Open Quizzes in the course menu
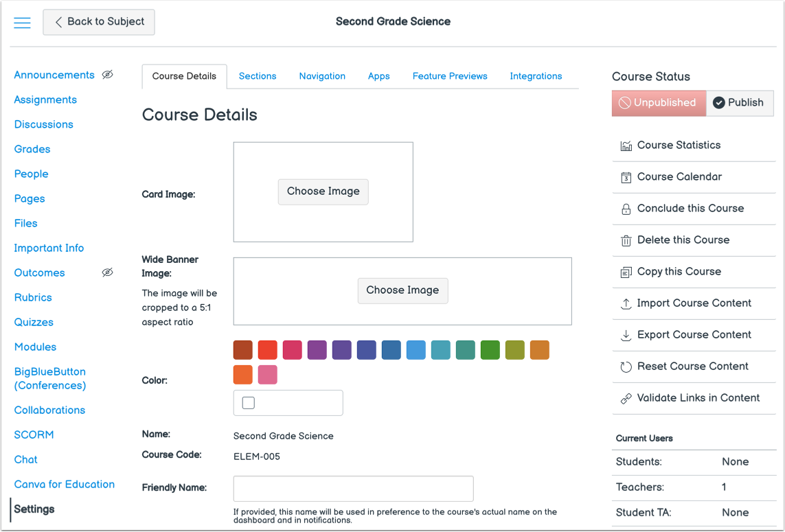 [34, 323]
